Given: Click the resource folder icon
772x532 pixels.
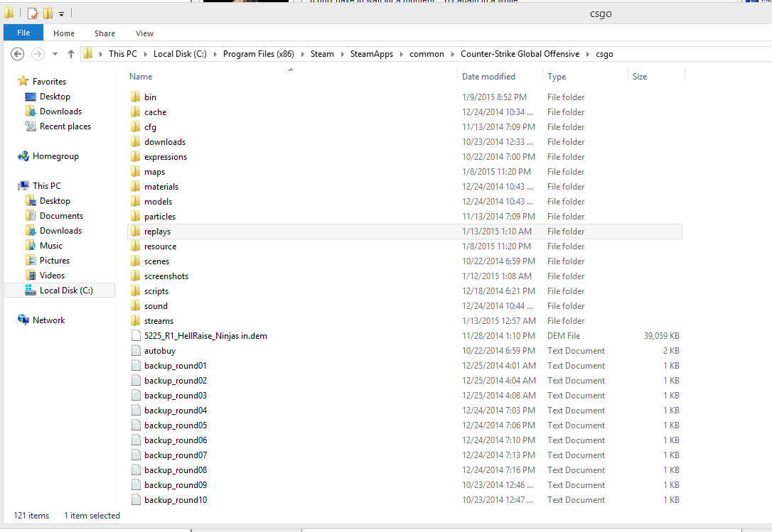Looking at the screenshot, I should pyautogui.click(x=135, y=246).
